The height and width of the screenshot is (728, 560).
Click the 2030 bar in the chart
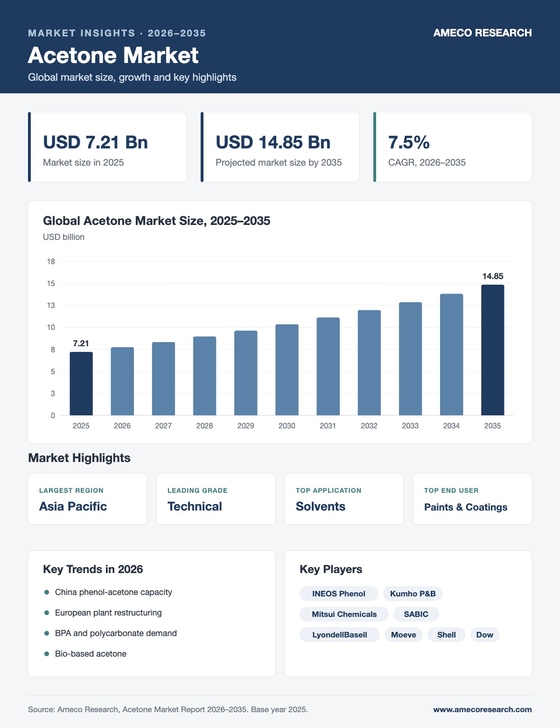pyautogui.click(x=287, y=370)
